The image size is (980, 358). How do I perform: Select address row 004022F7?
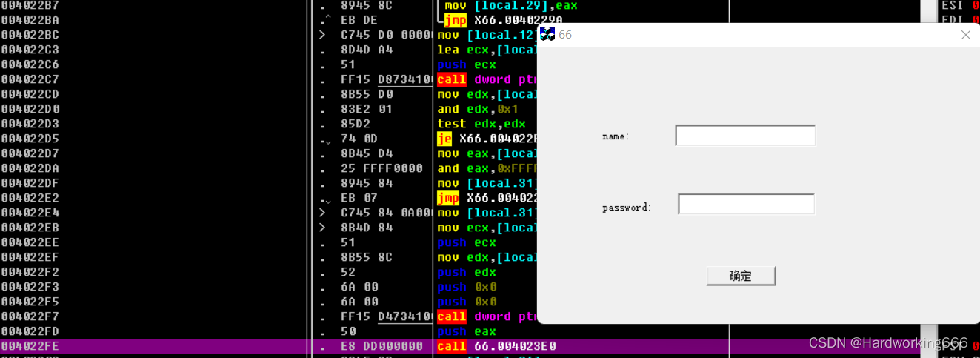tap(30, 316)
